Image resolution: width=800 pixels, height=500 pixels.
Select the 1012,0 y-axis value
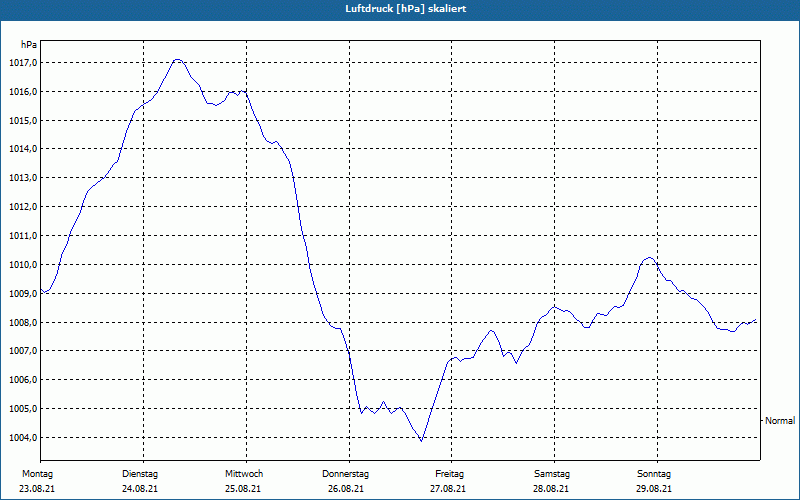pos(23,207)
